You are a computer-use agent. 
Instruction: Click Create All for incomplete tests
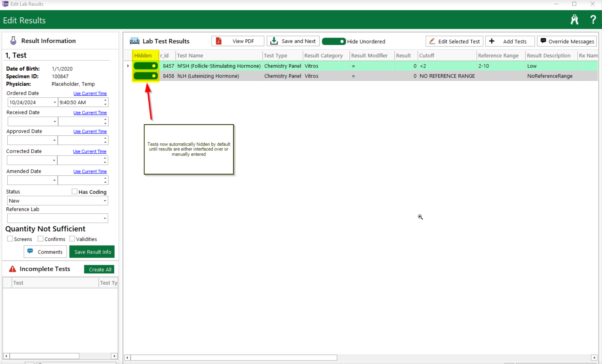(100, 269)
